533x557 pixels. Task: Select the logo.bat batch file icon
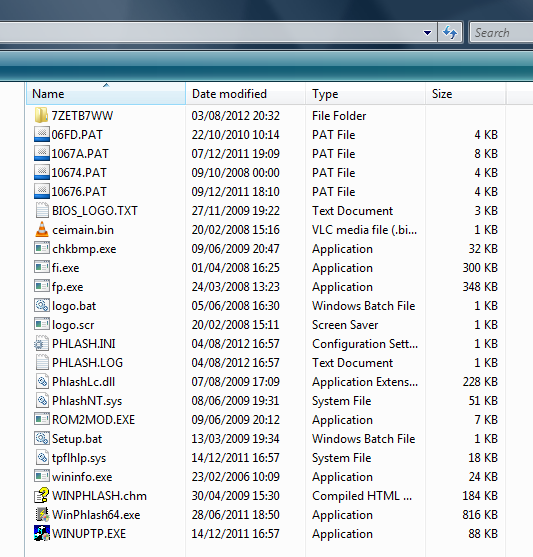click(x=42, y=305)
